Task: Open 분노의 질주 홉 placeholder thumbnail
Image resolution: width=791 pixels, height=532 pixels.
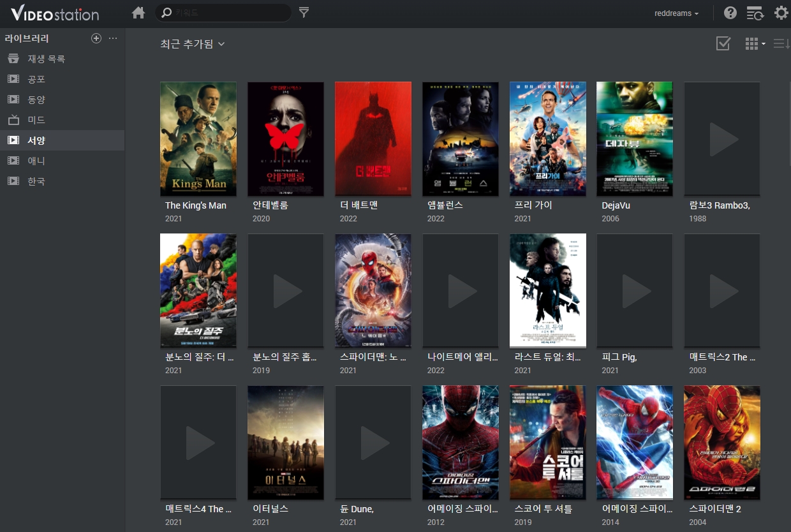Action: tap(286, 290)
